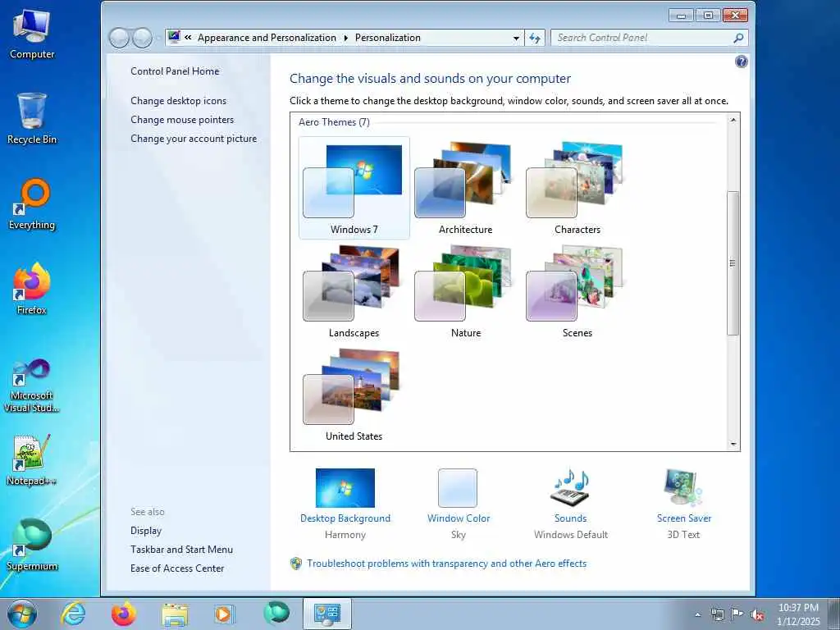840x630 pixels.
Task: Click Control Panel taskbar button
Action: (x=326, y=614)
